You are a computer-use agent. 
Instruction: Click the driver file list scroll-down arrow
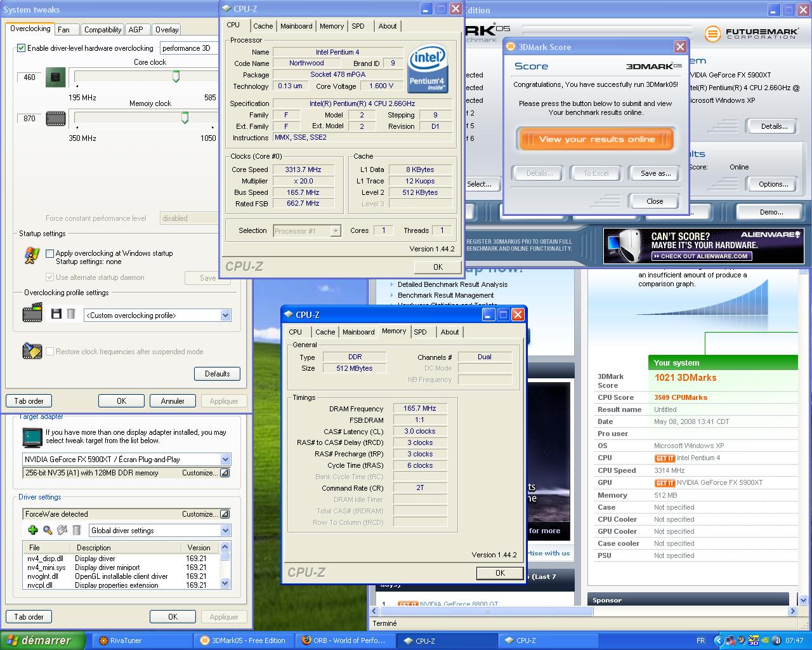225,583
